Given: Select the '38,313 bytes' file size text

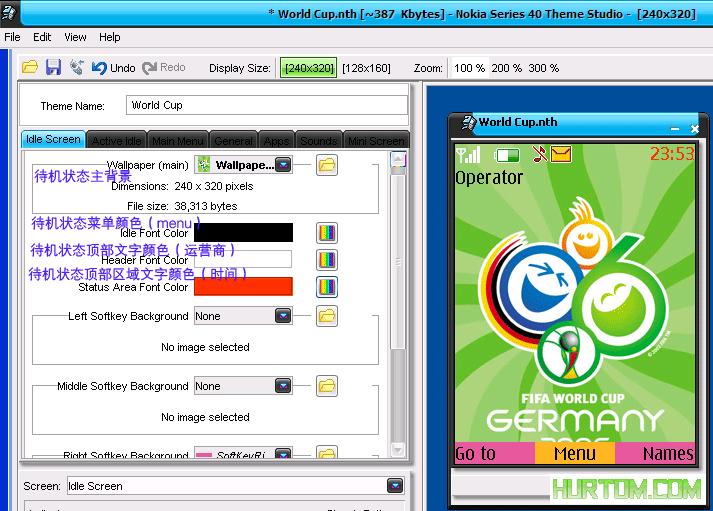Looking at the screenshot, I should point(206,206).
